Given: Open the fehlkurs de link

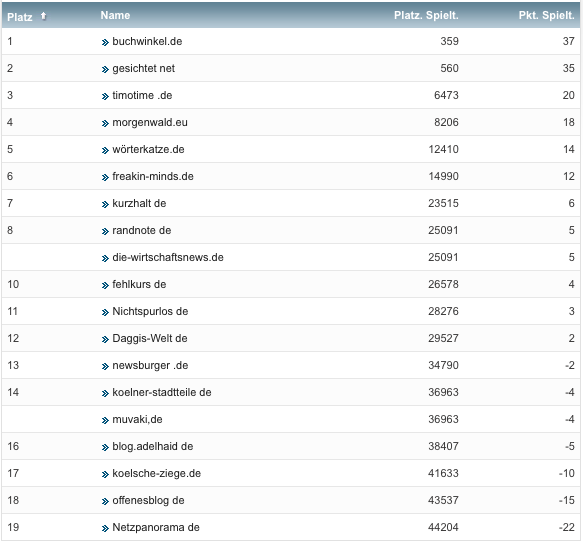Looking at the screenshot, I should 139,284.
